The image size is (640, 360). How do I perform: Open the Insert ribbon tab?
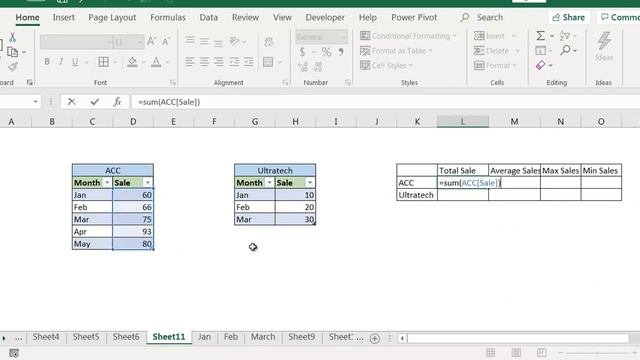click(x=64, y=17)
